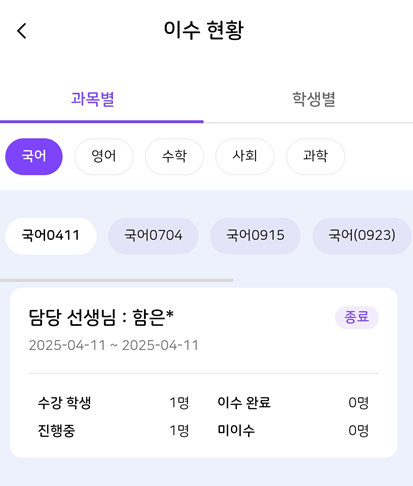
Task: Select the 영어 subject chip
Action: [x=104, y=156]
